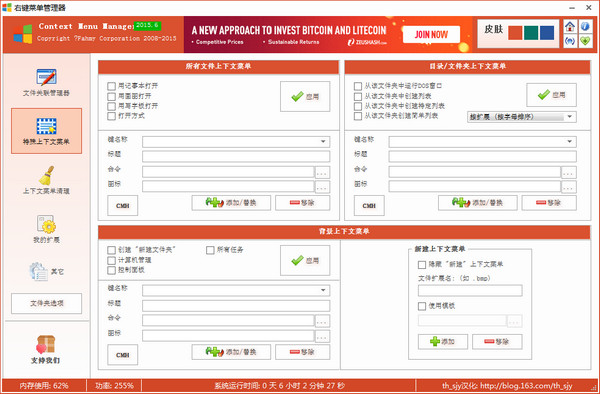
Task: Check 从该文件夹中运行DOS窗口
Action: [x=358, y=86]
